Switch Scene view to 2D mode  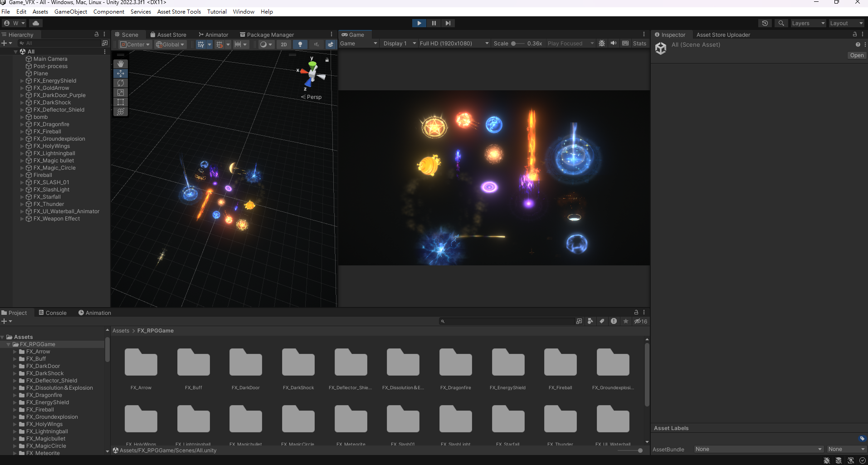(x=283, y=44)
